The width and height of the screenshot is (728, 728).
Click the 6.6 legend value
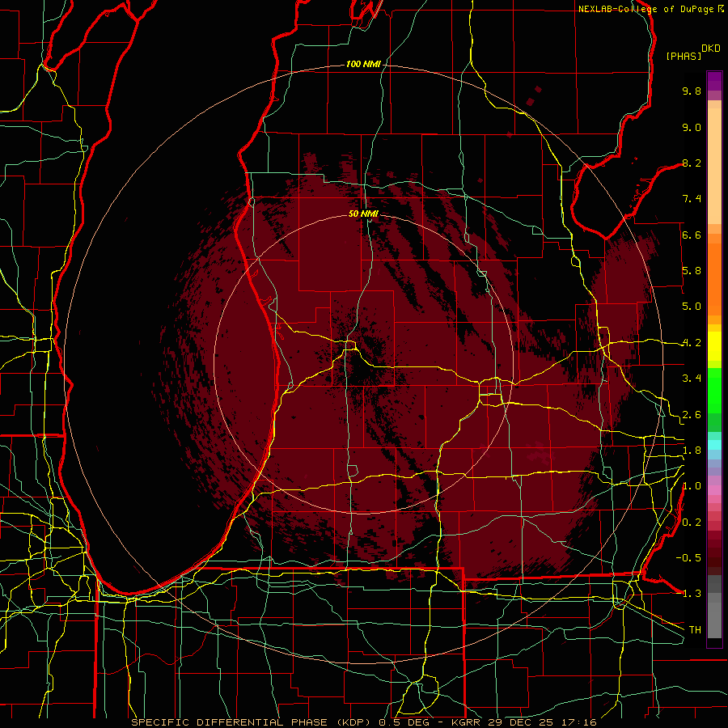click(692, 235)
